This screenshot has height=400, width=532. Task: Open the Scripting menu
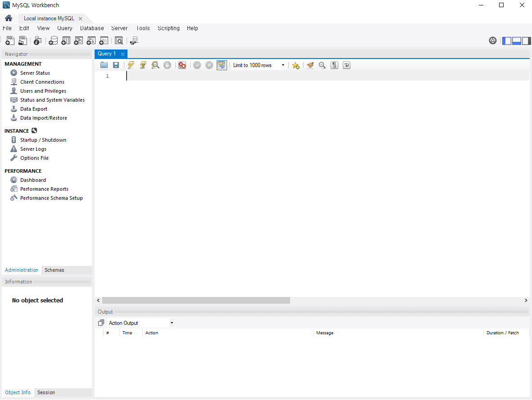click(168, 28)
